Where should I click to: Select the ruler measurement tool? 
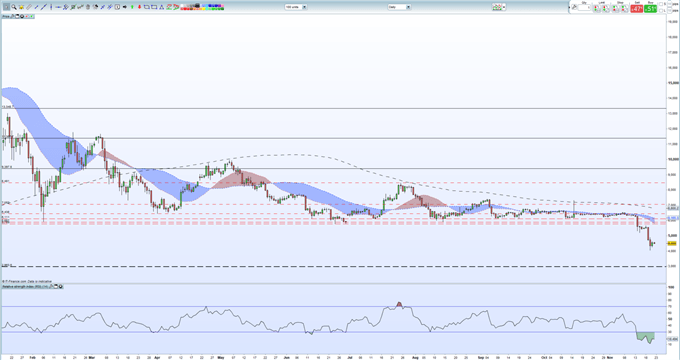(x=29, y=7)
